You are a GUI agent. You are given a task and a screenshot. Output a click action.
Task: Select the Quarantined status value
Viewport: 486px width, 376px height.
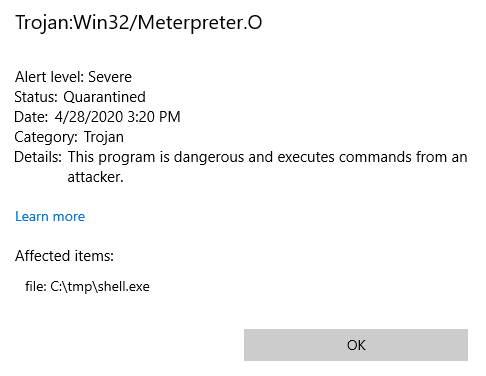(104, 97)
